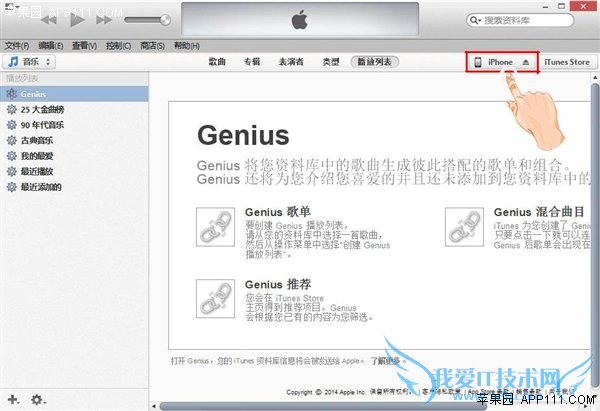600x411 pixels.
Task: Select the 播放列表 tab
Action: (375, 62)
